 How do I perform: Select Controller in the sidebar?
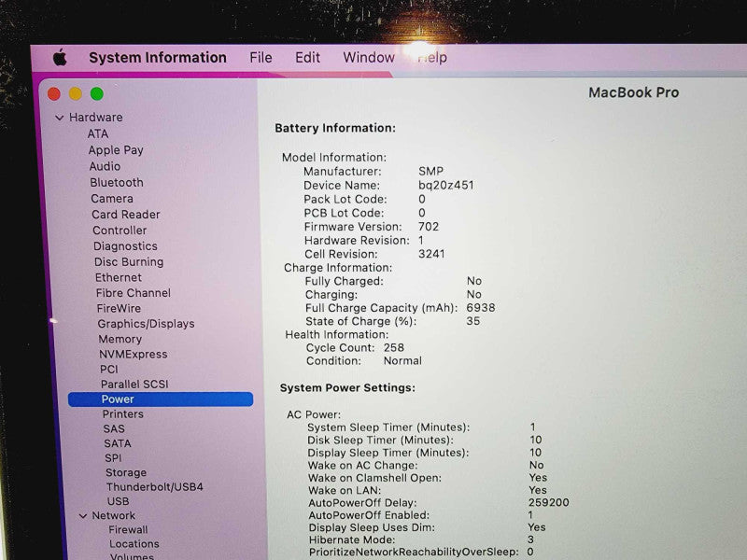tap(120, 231)
